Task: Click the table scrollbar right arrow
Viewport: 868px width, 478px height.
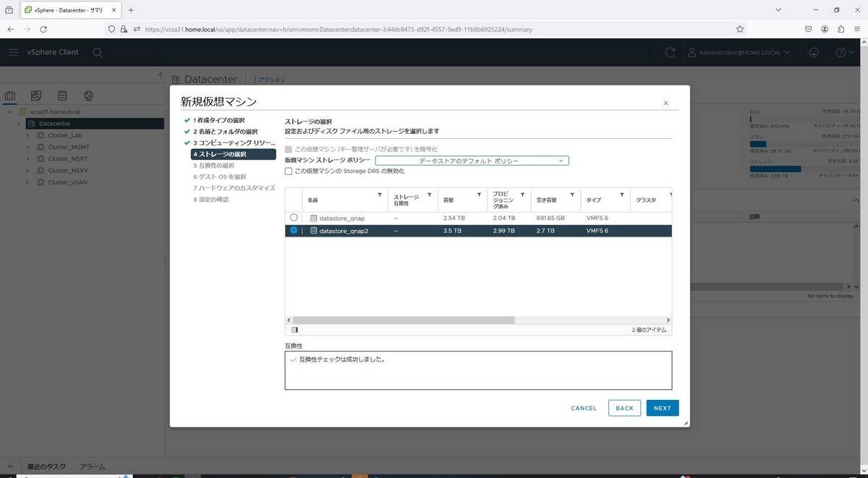Action: pos(668,320)
